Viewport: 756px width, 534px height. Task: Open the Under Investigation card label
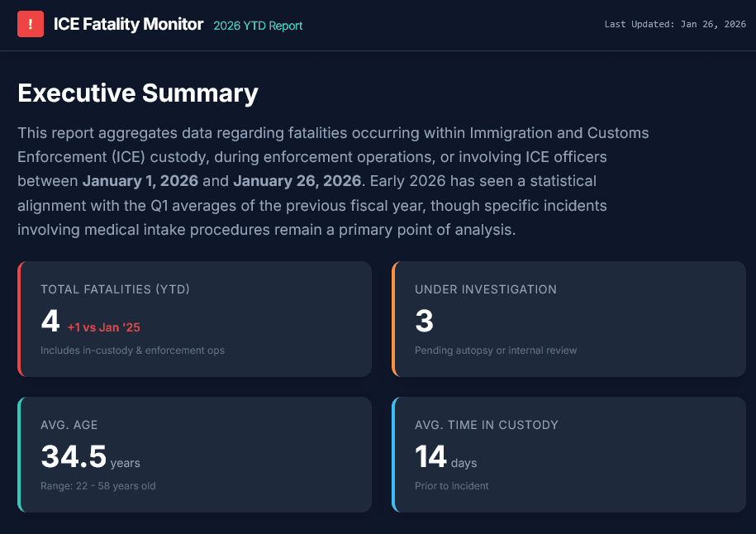coord(485,289)
